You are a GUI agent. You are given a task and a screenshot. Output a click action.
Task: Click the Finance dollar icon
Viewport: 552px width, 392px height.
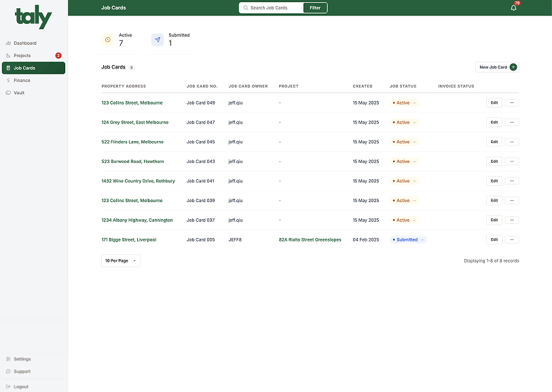[8, 80]
